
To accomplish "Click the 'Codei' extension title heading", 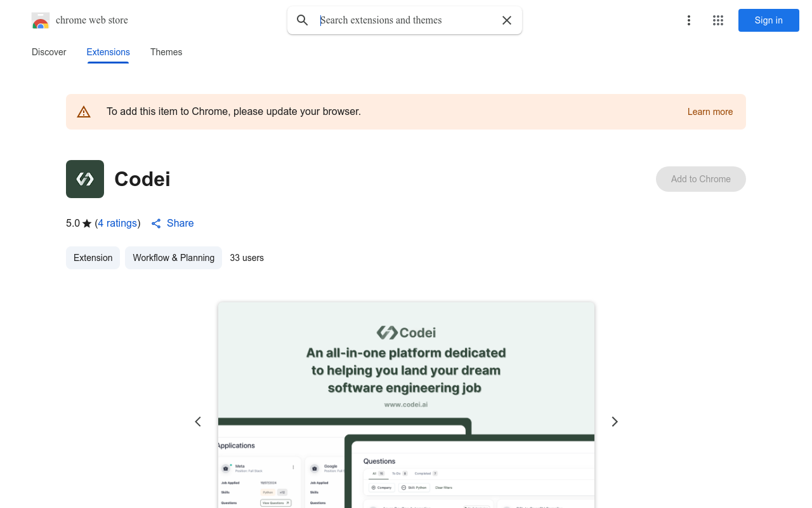I will (x=142, y=179).
